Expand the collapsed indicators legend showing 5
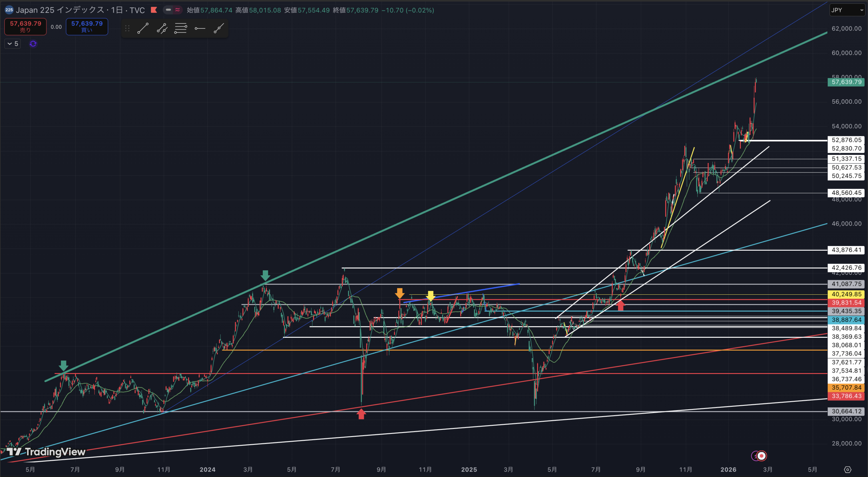The image size is (868, 477). 13,44
